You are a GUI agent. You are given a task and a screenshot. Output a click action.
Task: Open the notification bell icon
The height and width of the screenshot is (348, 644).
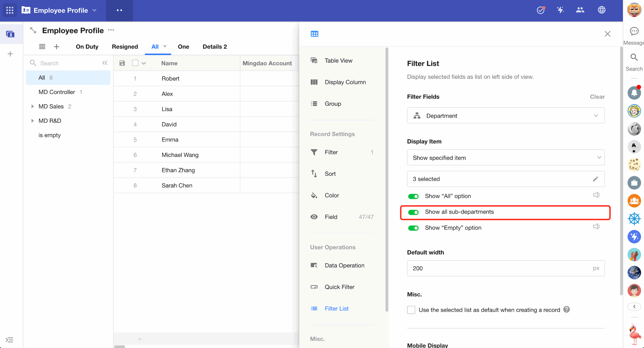coord(634,93)
